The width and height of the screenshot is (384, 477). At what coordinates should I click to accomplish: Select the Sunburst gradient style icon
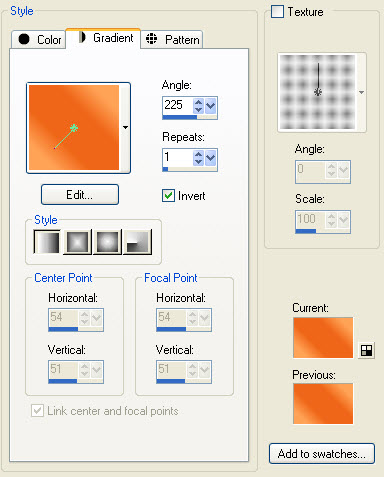click(x=107, y=242)
